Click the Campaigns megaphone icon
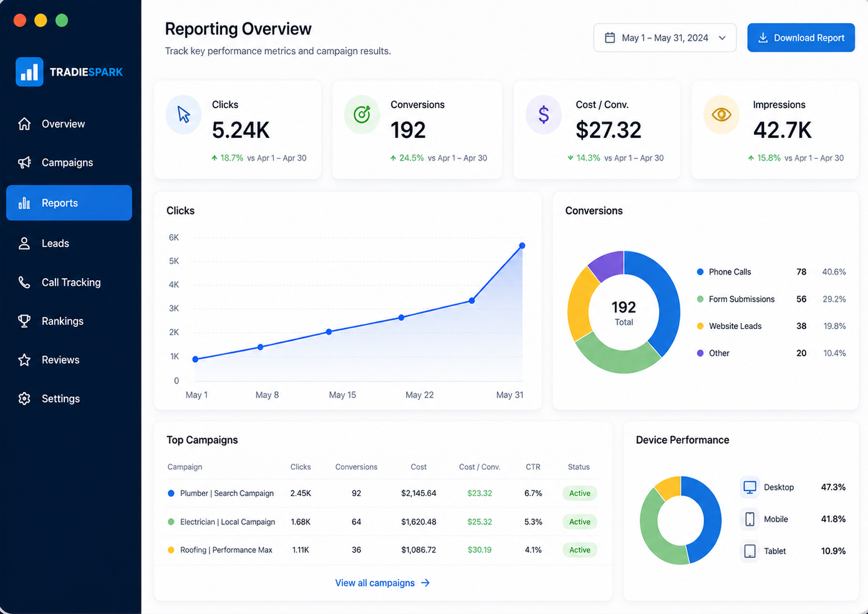The height and width of the screenshot is (614, 868). point(24,162)
